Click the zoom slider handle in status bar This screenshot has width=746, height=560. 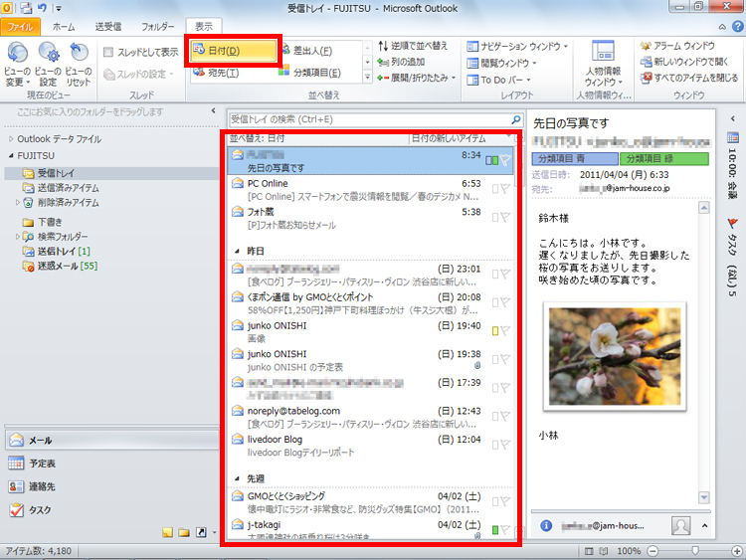pyautogui.click(x=695, y=551)
